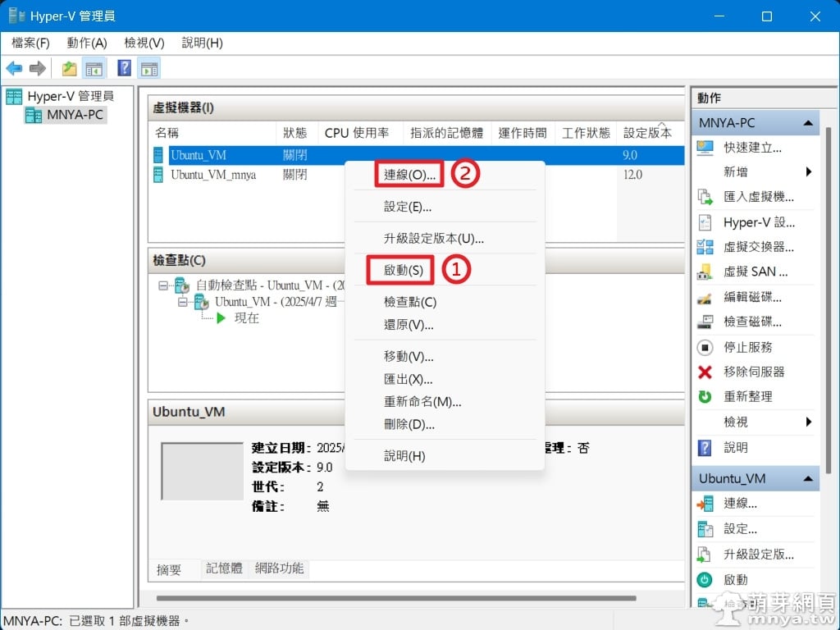Click the green 重新整理 refresh icon

tap(705, 397)
